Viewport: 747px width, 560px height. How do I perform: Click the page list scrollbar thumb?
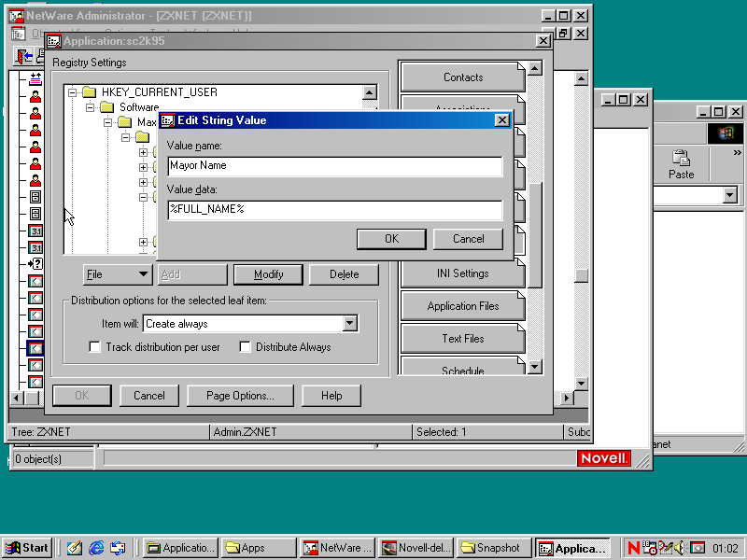point(535,235)
